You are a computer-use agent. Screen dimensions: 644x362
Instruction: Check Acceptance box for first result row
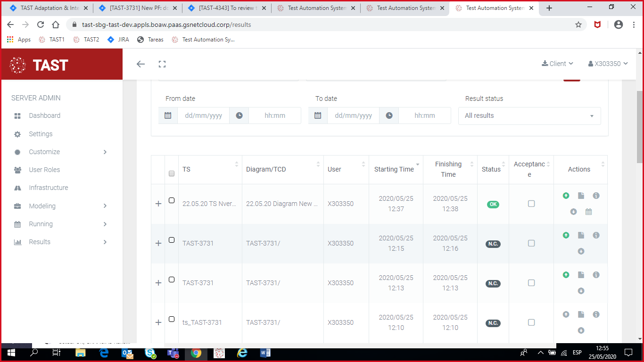point(531,204)
